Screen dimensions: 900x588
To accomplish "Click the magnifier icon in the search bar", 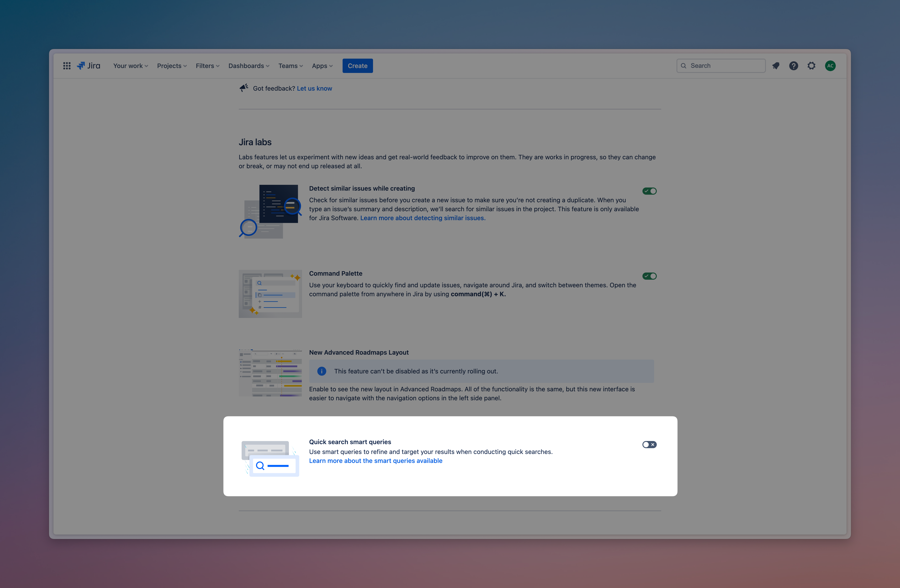I will tap(684, 65).
